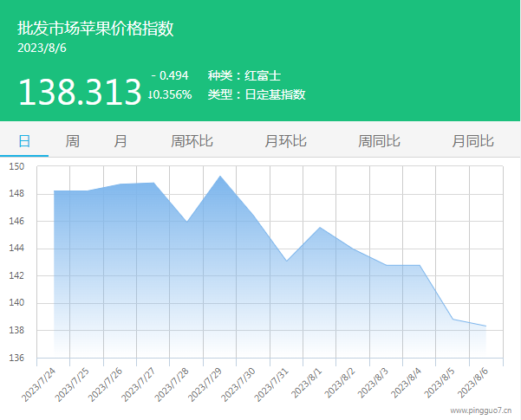Show the 月同比 tab
The height and width of the screenshot is (420, 521).
[472, 140]
